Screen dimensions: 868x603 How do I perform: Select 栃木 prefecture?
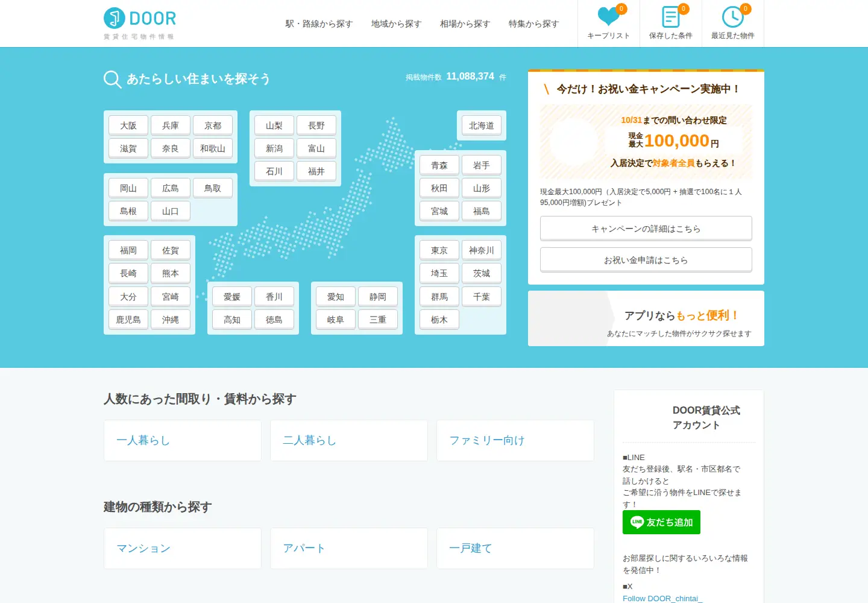pyautogui.click(x=439, y=320)
